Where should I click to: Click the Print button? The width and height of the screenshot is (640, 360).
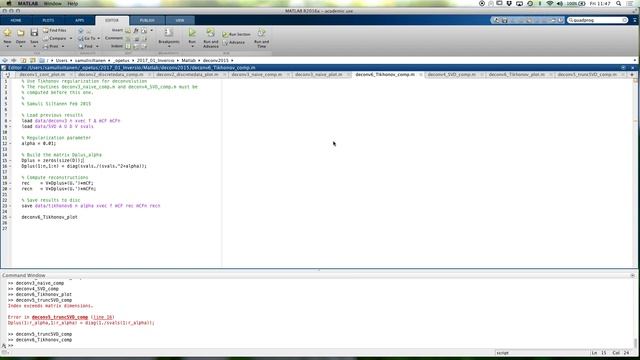point(51,47)
